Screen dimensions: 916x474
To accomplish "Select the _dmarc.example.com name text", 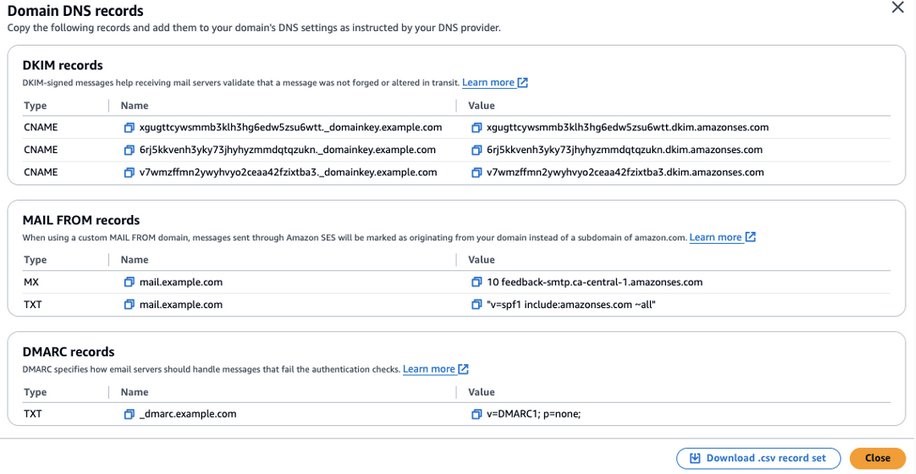I will coord(188,414).
